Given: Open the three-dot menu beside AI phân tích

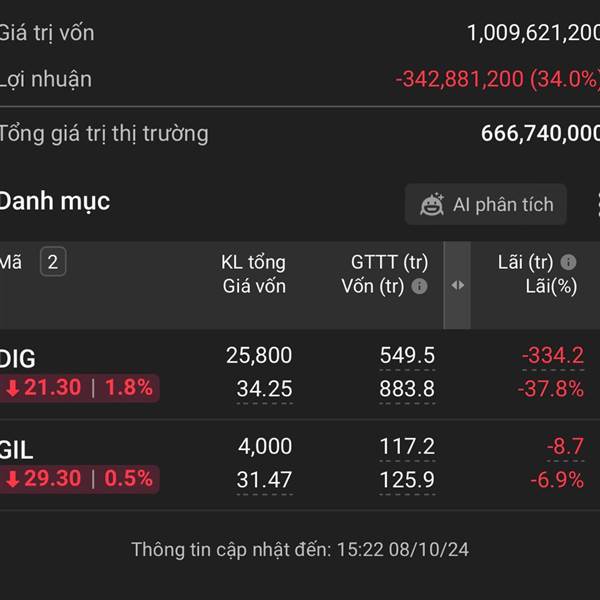Looking at the screenshot, I should click(x=597, y=205).
